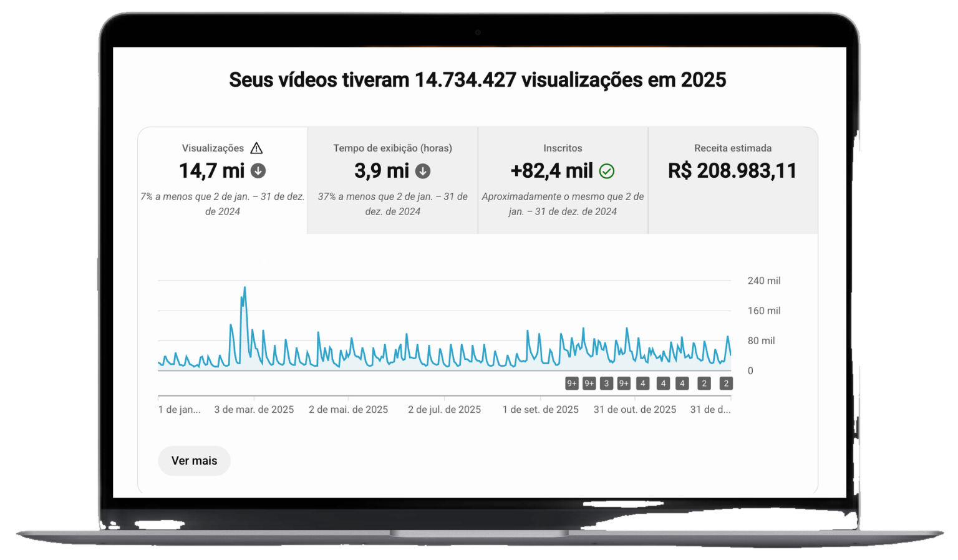Click the 2 de mai. de 2025 date label
The image size is (958, 560).
[x=348, y=410]
